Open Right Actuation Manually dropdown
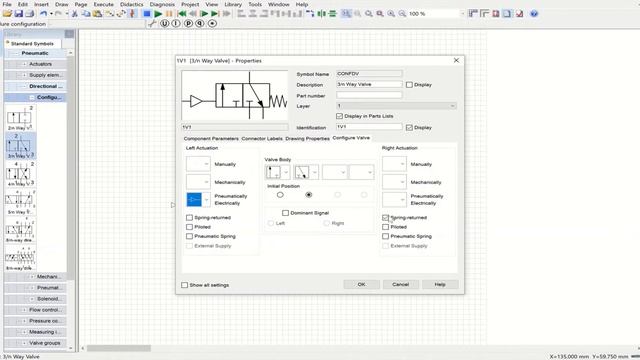Image resolution: width=640 pixels, height=360 pixels. [394, 164]
